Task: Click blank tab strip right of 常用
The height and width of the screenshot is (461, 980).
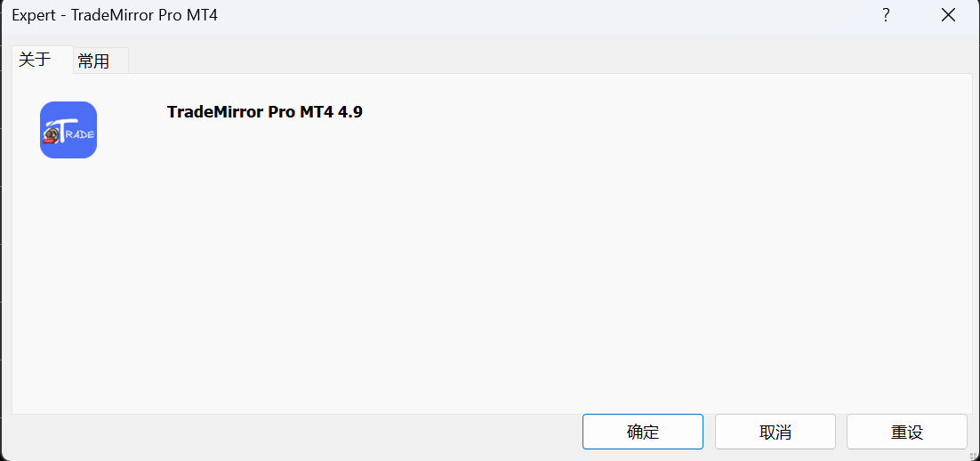Action: (550, 61)
